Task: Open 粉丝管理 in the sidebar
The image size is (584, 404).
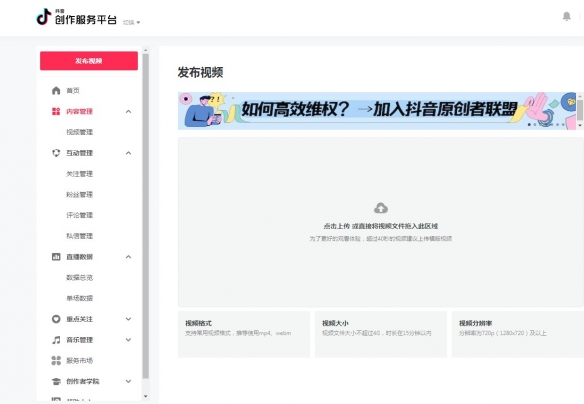Action: tap(79, 194)
